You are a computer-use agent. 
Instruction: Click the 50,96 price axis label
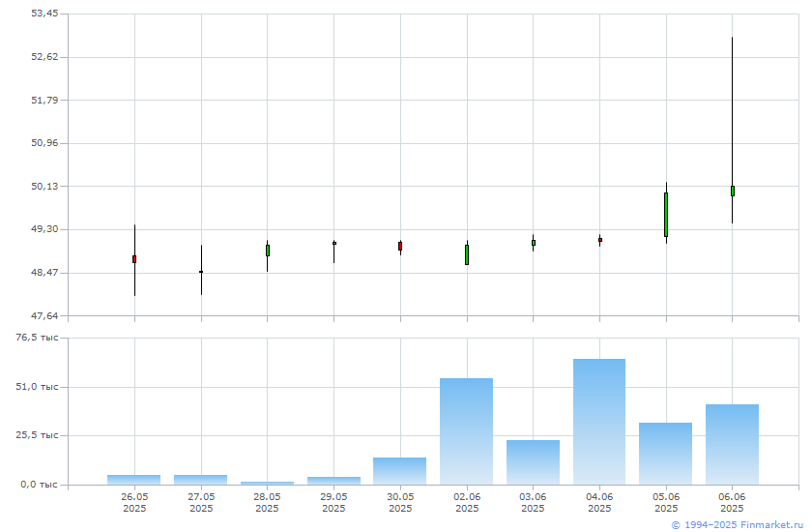[44, 142]
